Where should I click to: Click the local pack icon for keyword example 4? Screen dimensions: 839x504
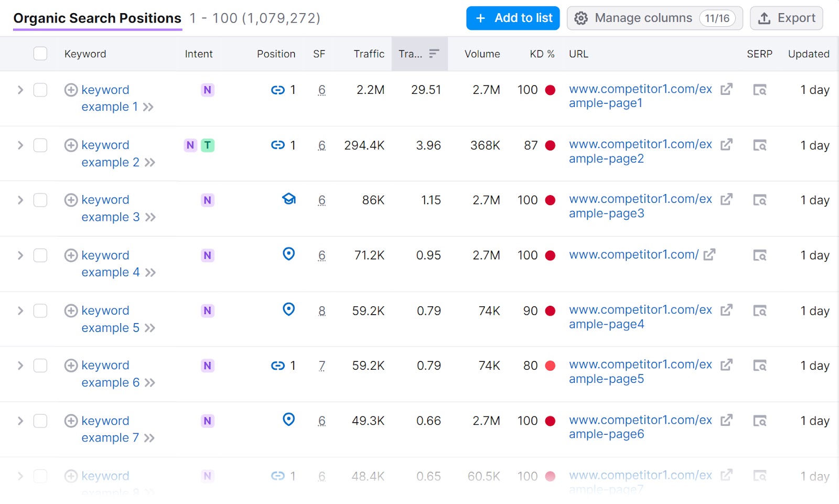pyautogui.click(x=288, y=255)
